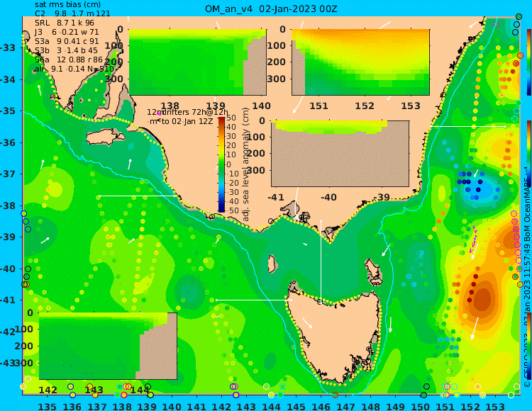Click the 'all 9.1 0.14 N=510' summary row
Screen dimensions: 532x411
[74, 69]
